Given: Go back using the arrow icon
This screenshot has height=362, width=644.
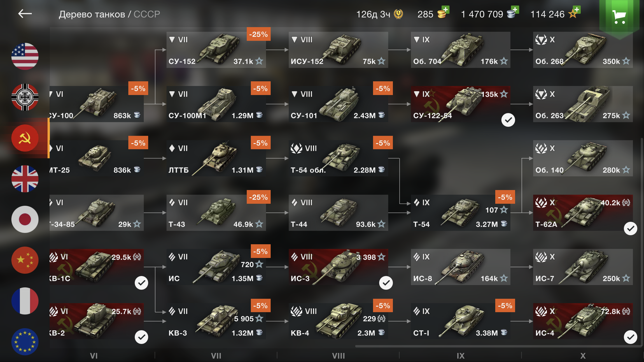Looking at the screenshot, I should pyautogui.click(x=25, y=14).
